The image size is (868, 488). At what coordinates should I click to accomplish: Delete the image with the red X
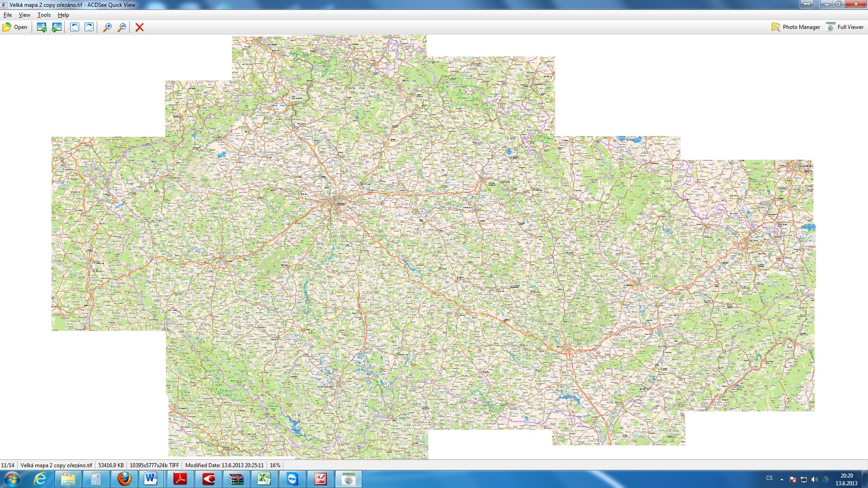point(139,27)
